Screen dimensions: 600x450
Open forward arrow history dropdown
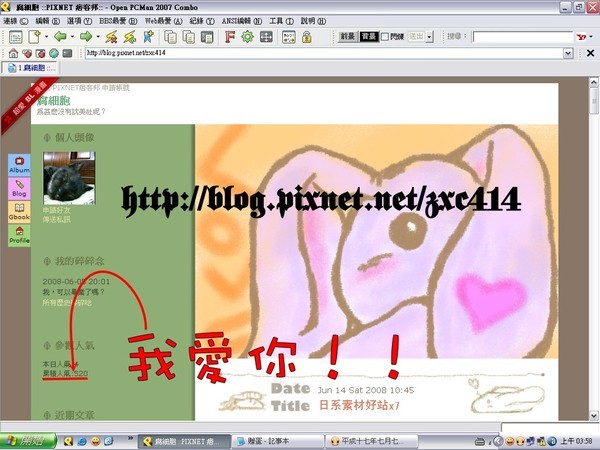98,37
